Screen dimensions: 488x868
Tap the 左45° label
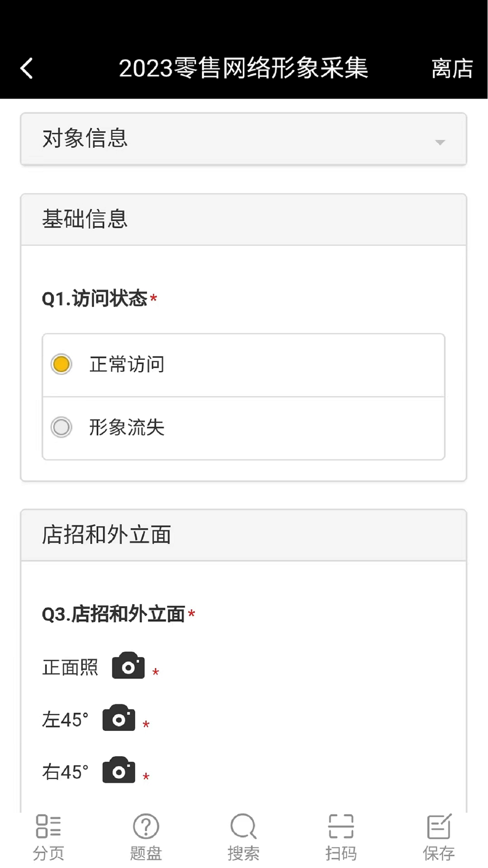pyautogui.click(x=65, y=720)
